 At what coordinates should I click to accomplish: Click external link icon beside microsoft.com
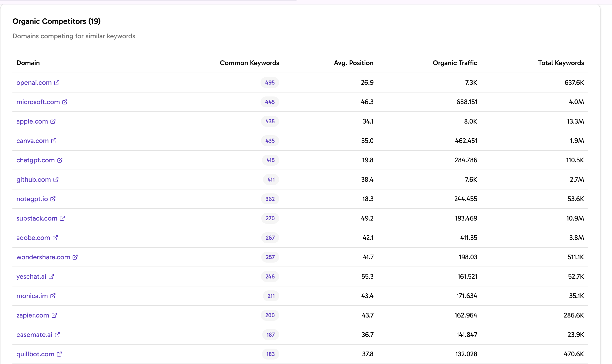click(x=65, y=102)
